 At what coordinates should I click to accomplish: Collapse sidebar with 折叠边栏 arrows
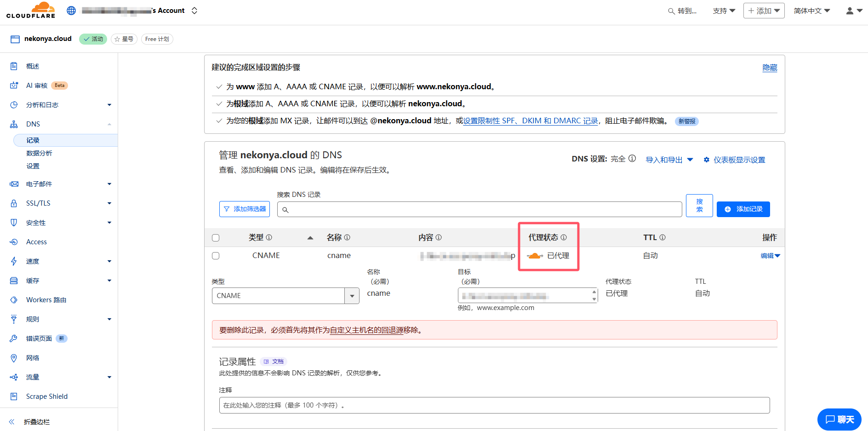pyautogui.click(x=11, y=422)
